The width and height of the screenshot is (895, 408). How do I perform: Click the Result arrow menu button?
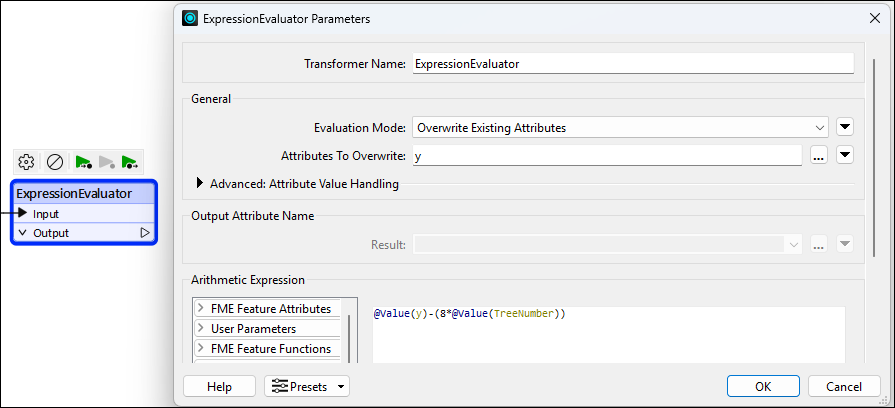[x=845, y=245]
